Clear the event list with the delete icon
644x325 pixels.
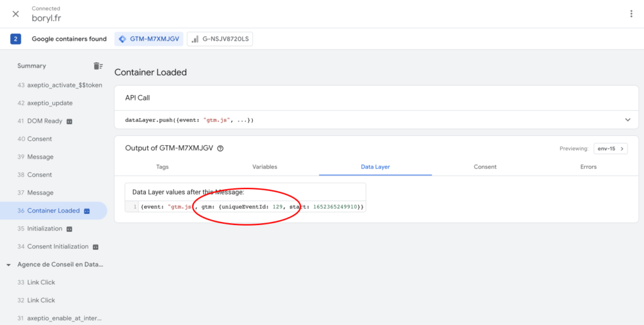tap(97, 65)
